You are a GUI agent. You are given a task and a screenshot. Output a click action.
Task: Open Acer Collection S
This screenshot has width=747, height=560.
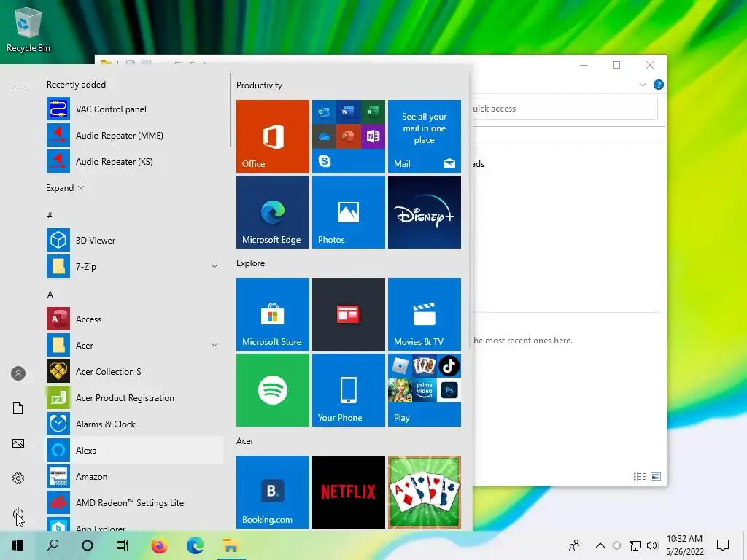tap(134, 371)
